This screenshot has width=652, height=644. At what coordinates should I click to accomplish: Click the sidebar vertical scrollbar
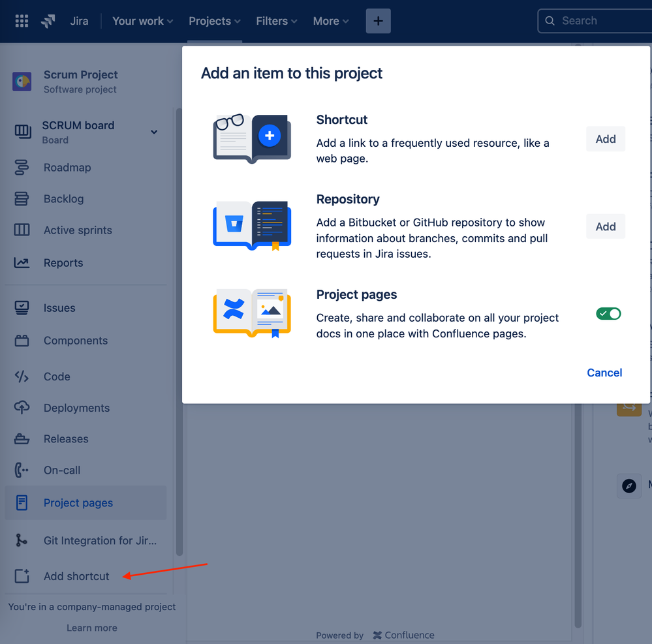point(179,331)
